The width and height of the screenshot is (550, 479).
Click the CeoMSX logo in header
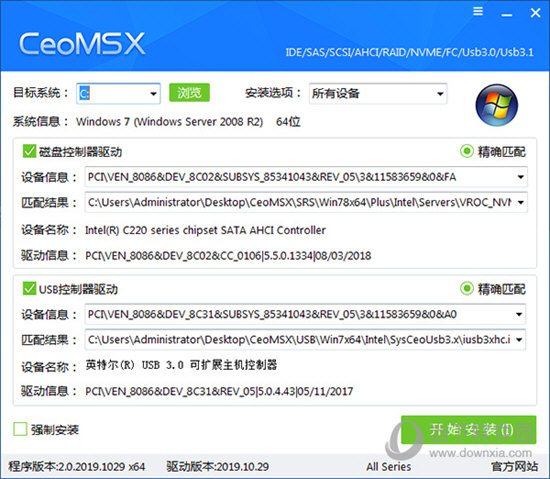pos(82,43)
